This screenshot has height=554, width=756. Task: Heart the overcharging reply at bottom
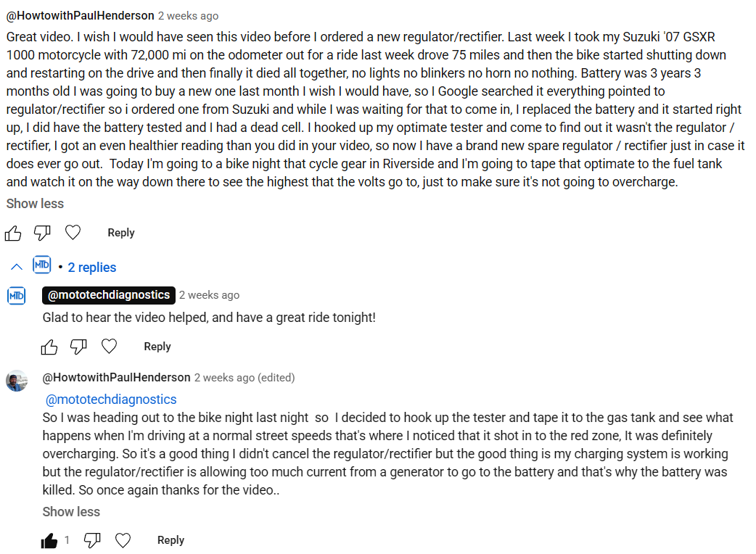pos(123,540)
